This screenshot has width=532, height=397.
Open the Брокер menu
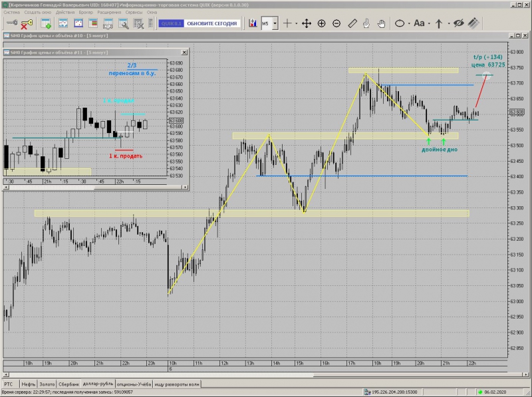(86, 12)
